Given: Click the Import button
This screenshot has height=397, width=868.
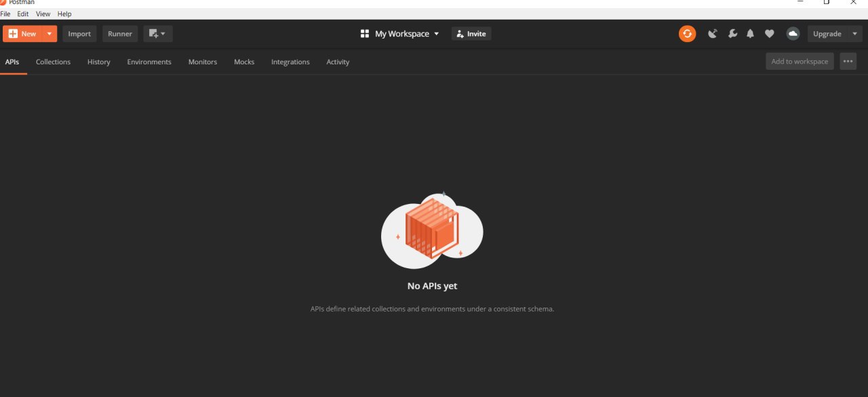Looking at the screenshot, I should point(79,34).
